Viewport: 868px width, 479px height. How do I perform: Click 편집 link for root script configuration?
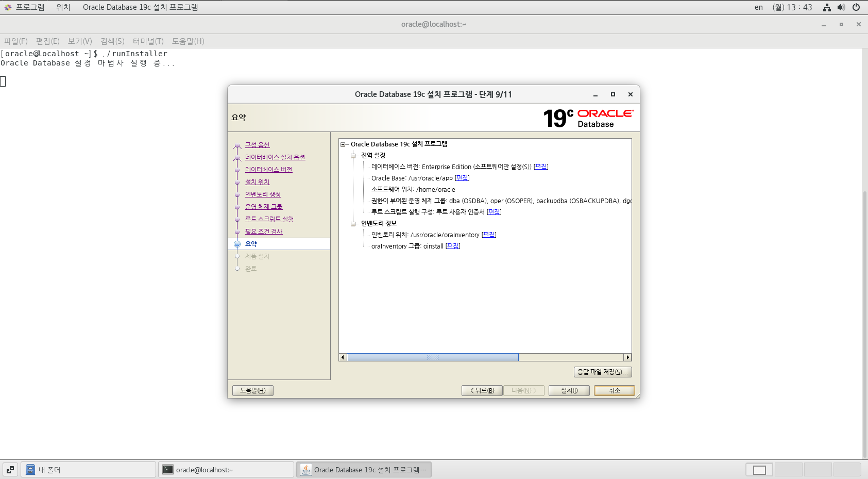[494, 212]
